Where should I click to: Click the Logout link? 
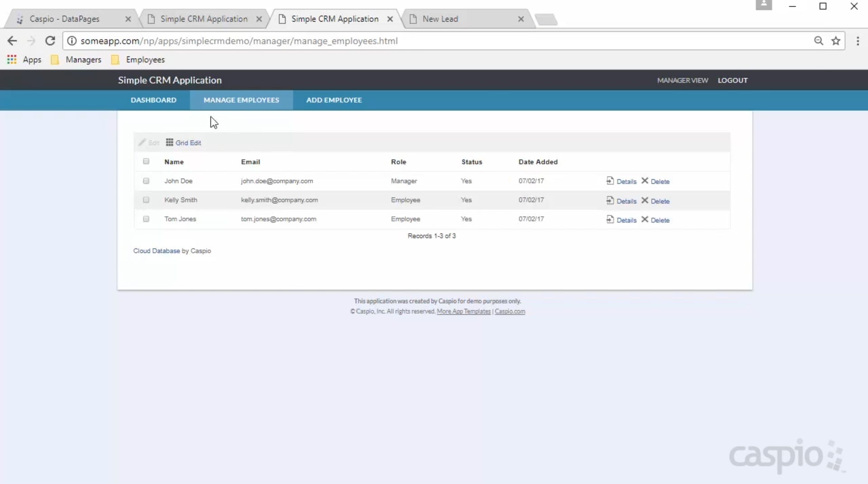[732, 80]
